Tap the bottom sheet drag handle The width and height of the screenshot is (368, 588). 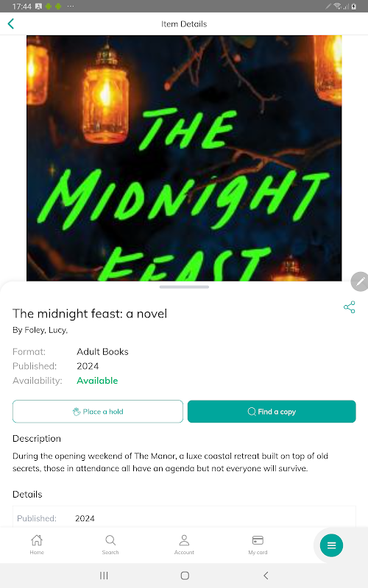click(x=184, y=287)
